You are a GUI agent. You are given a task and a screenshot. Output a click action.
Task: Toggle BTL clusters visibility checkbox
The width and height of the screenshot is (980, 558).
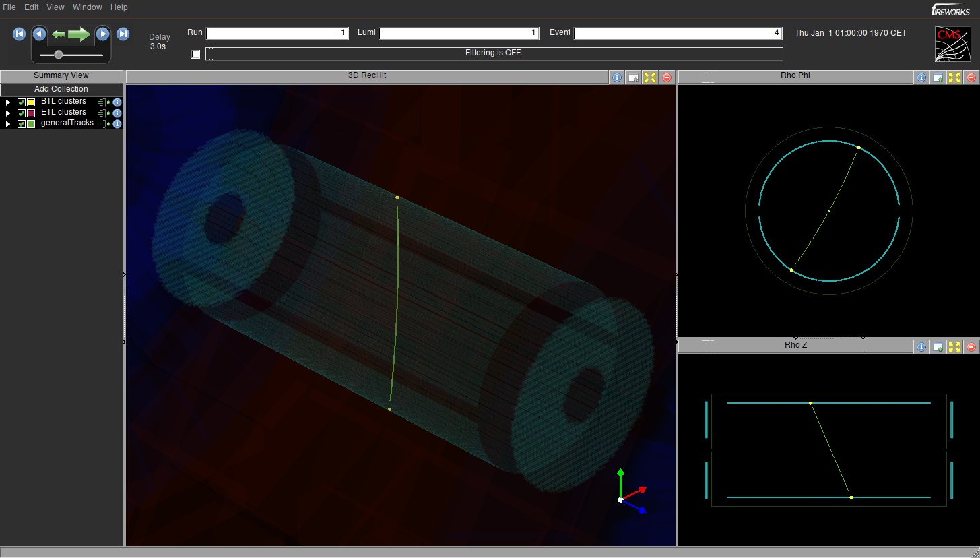point(22,102)
